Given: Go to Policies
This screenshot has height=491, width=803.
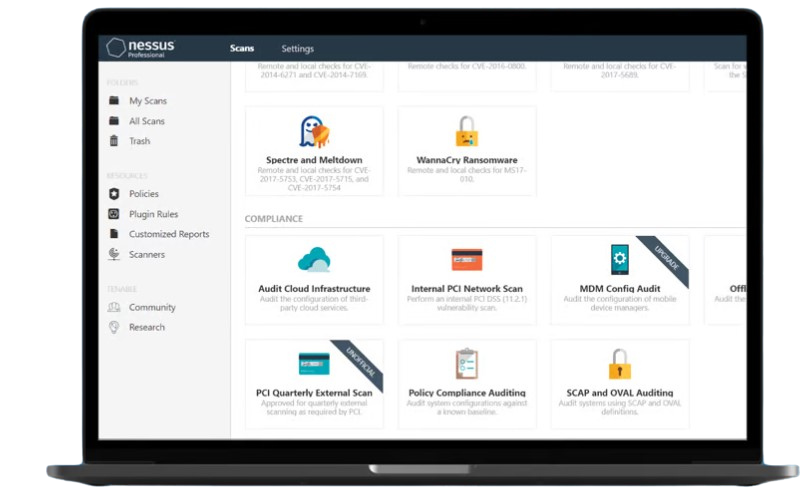Looking at the screenshot, I should coord(143,194).
